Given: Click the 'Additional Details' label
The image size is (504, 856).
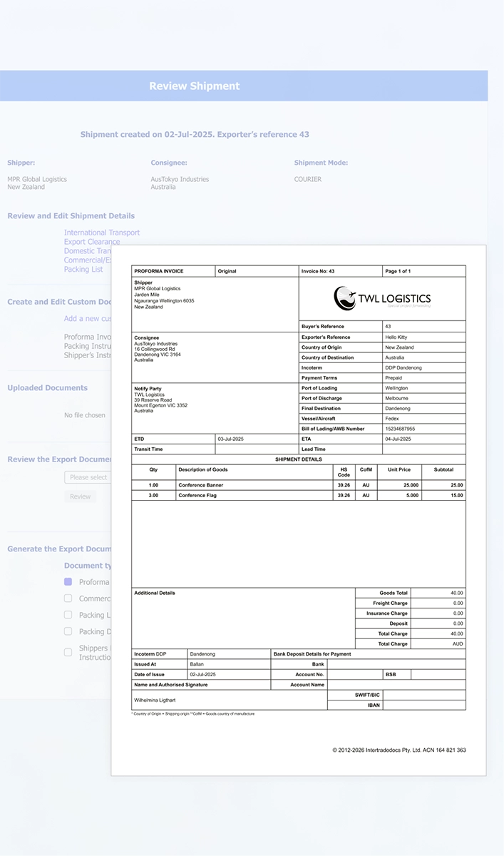Looking at the screenshot, I should point(155,593).
